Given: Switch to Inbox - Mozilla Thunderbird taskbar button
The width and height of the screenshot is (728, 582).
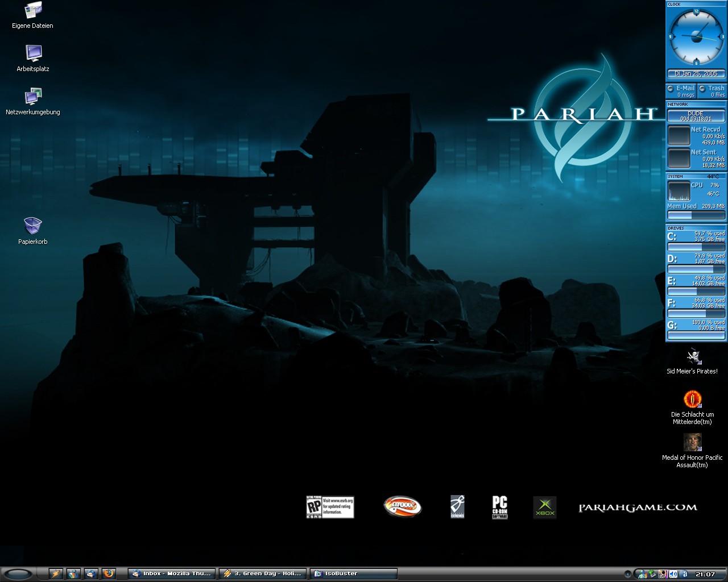Looking at the screenshot, I should pos(172,573).
